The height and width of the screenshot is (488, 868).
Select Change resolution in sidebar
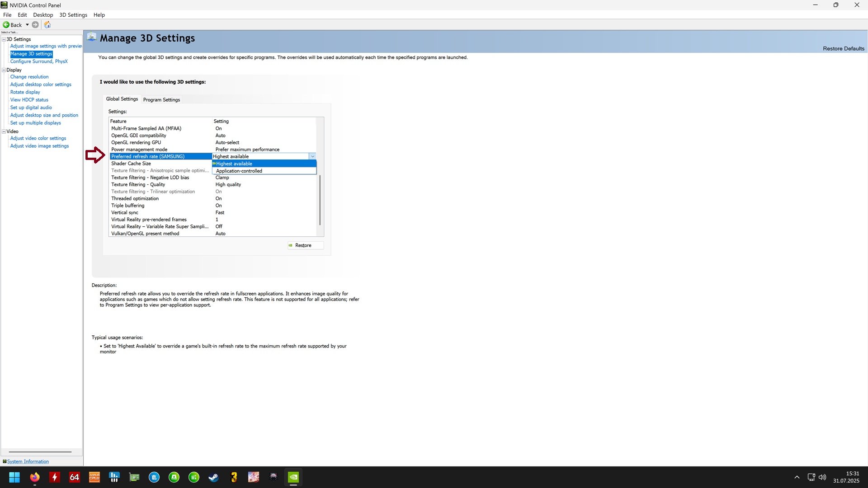coord(29,77)
